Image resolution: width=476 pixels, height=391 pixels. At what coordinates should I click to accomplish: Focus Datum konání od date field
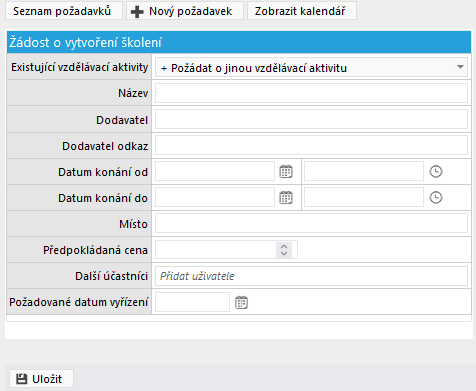click(x=215, y=171)
